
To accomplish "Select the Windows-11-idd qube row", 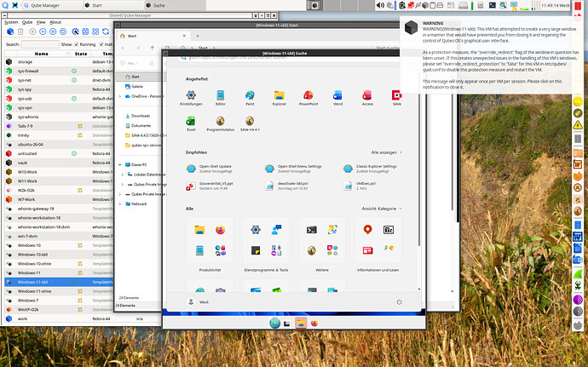I will point(59,282).
